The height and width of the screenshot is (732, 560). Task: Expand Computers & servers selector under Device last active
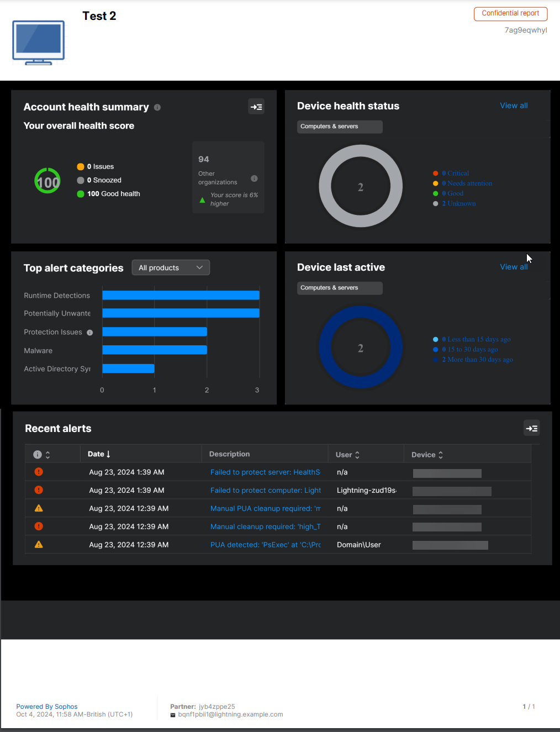coord(340,288)
